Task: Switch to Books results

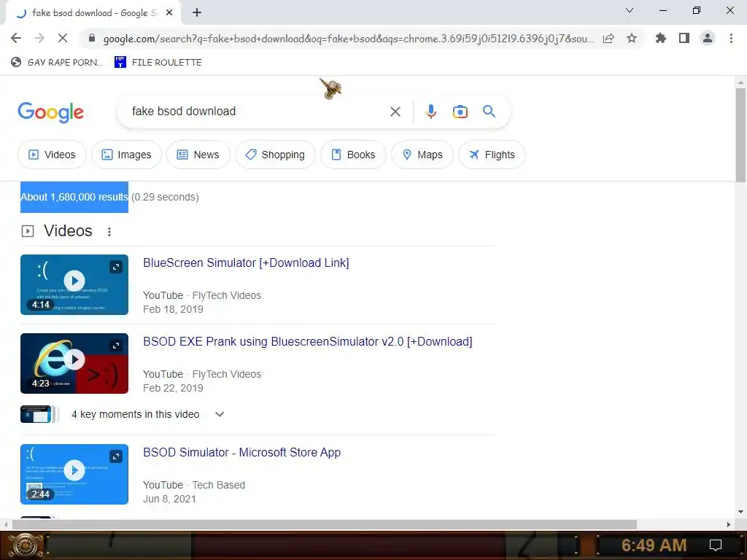Action: pos(353,155)
